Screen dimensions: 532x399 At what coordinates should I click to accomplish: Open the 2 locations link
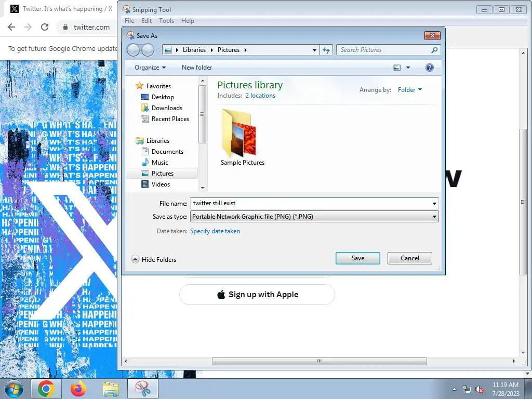click(260, 96)
